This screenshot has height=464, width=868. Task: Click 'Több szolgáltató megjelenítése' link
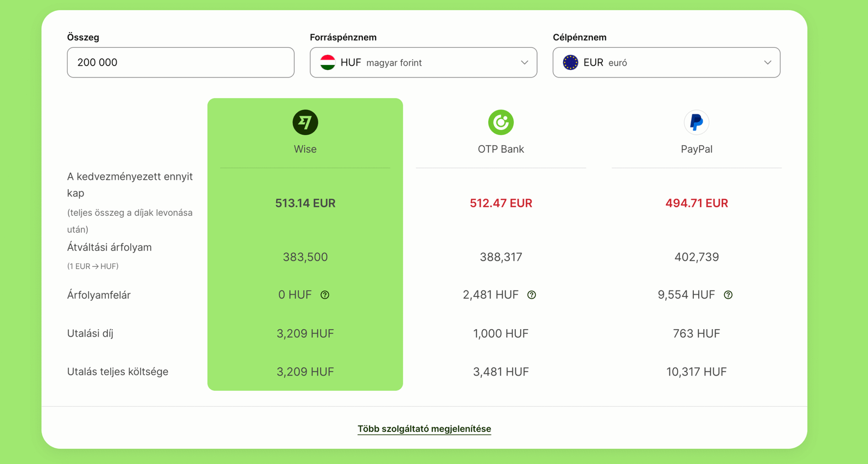click(424, 429)
